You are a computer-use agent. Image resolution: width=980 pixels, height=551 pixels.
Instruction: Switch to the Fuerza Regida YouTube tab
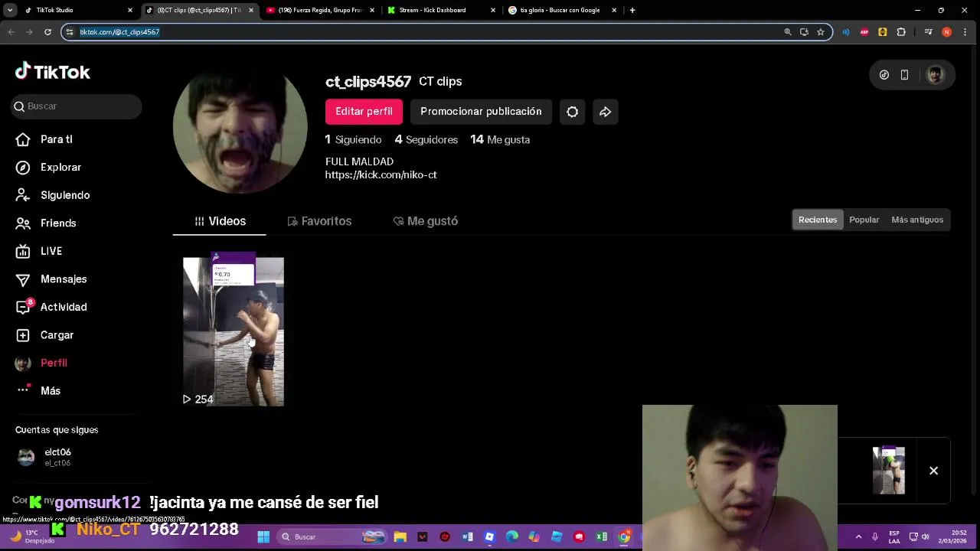coord(319,10)
